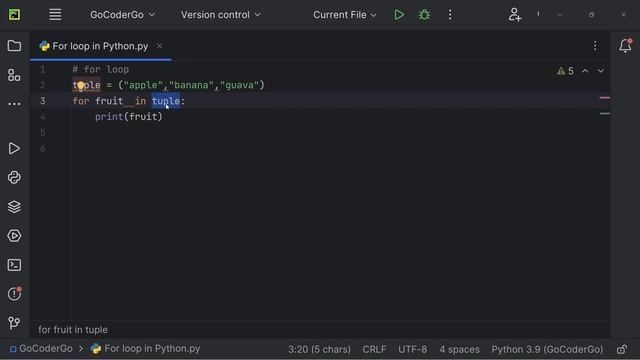Click the PyCharm application logo
Screen dimensions: 640x360
14,15
